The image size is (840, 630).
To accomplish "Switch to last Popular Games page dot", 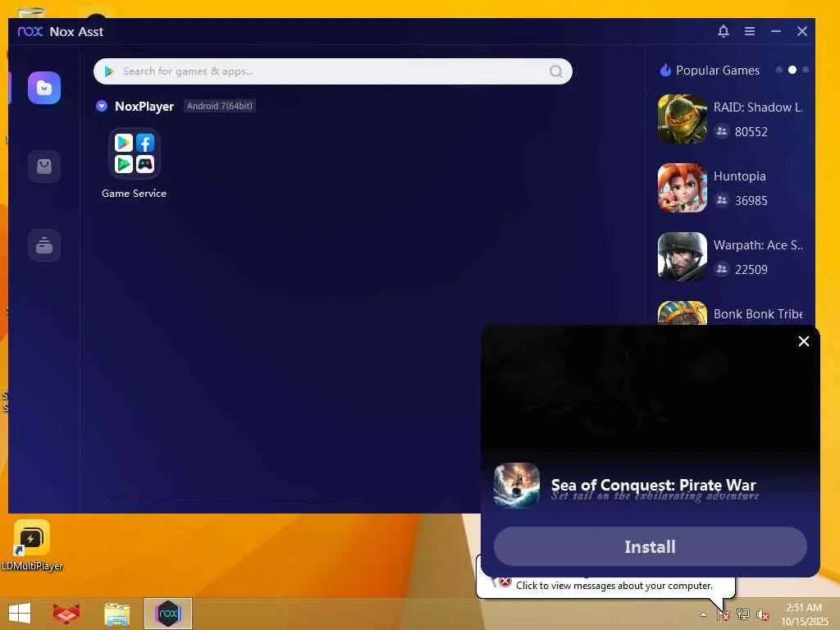I will [x=806, y=70].
